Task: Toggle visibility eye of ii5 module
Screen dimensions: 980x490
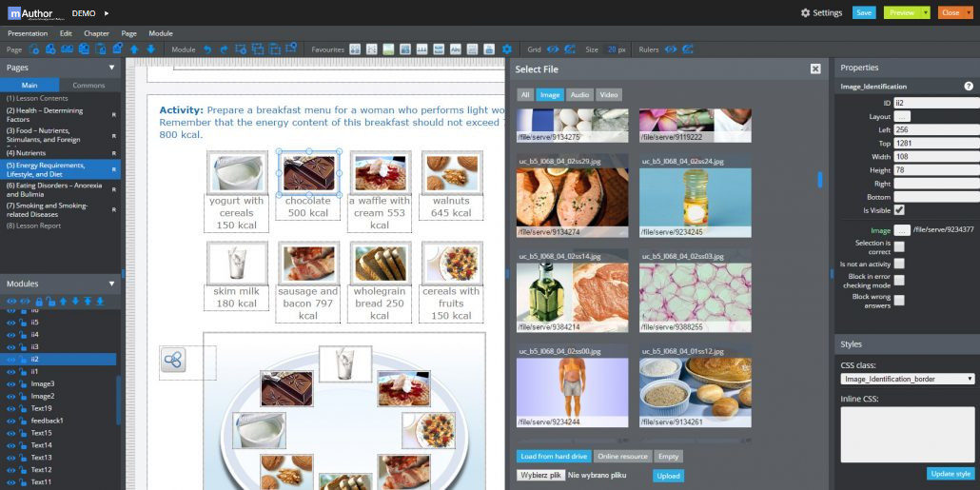Action: [10, 323]
